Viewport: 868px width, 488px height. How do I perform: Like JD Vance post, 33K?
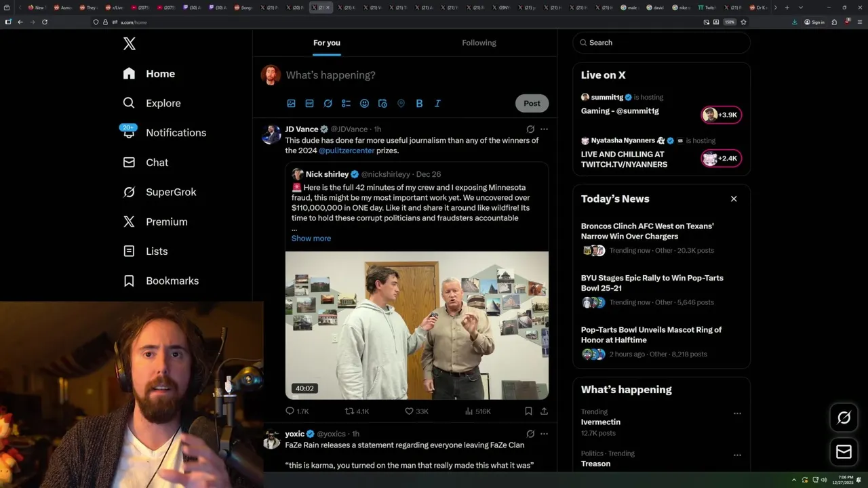(416, 411)
